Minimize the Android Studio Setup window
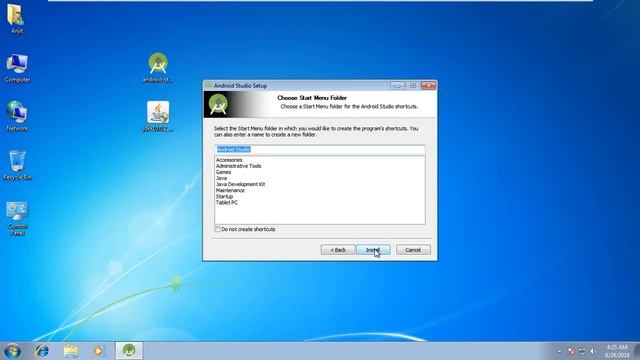 click(397, 85)
